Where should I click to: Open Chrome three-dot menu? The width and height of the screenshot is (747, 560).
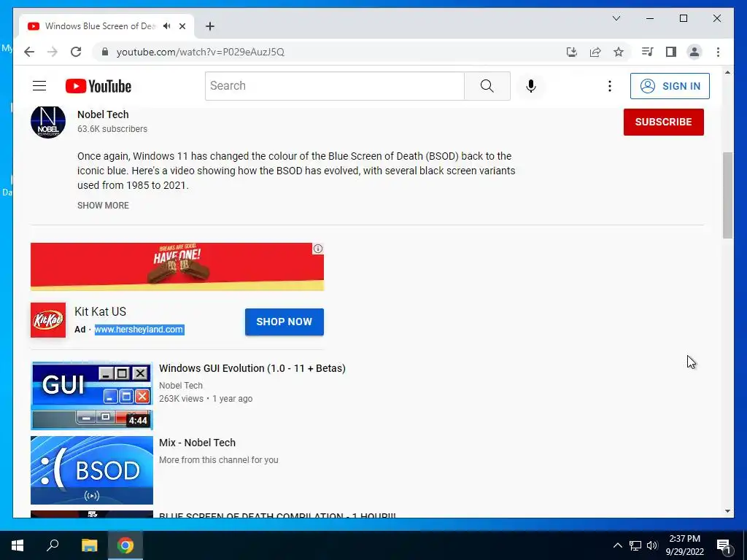click(718, 52)
